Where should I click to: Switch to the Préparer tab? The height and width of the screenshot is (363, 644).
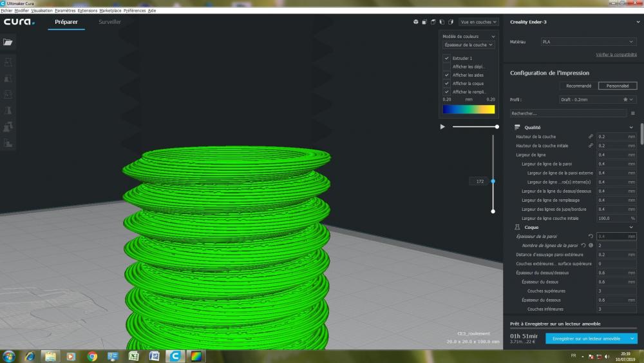(66, 22)
